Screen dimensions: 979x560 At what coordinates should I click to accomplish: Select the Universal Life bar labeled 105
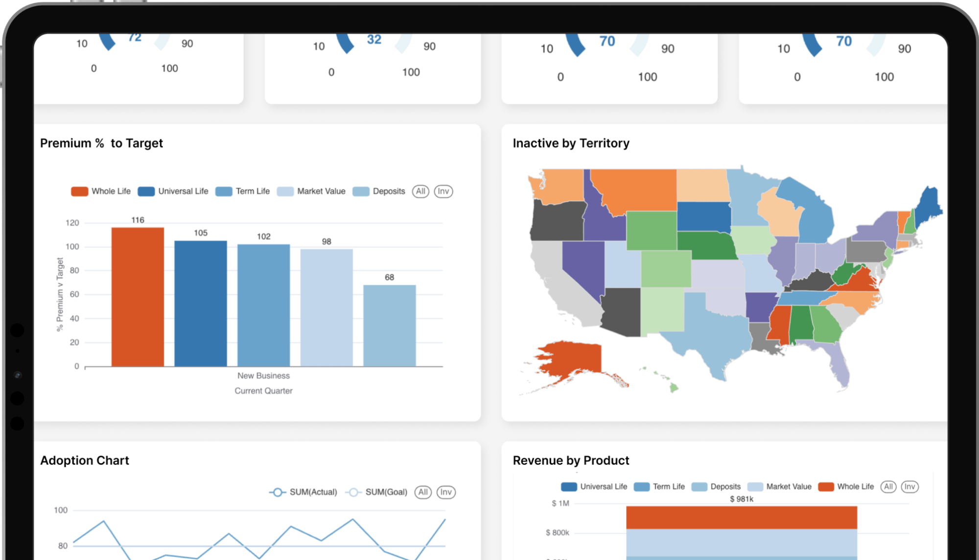tap(201, 303)
